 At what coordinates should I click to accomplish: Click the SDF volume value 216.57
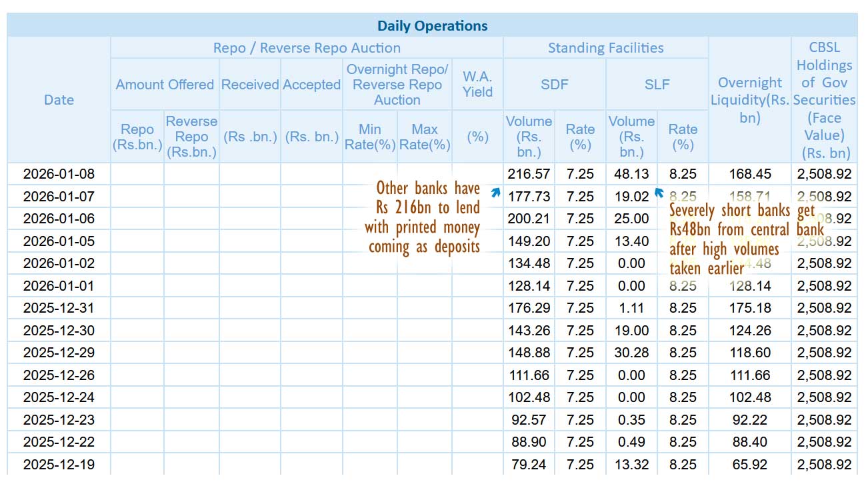[x=529, y=174]
